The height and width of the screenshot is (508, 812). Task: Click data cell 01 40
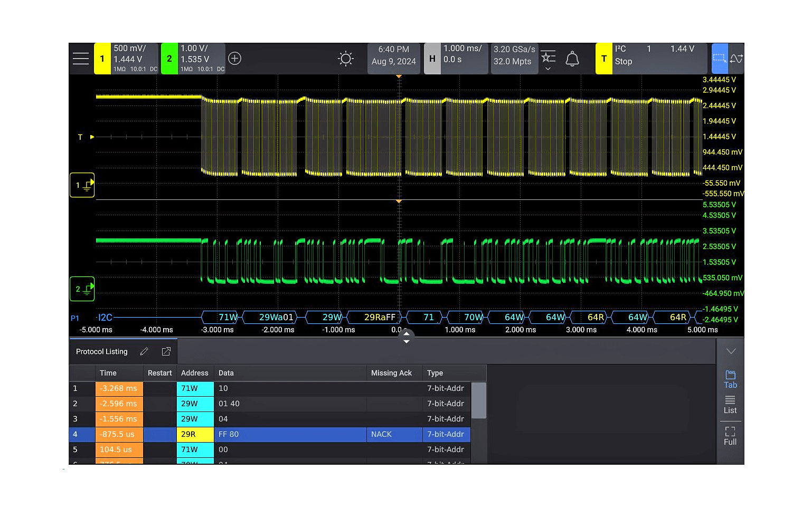click(x=290, y=404)
